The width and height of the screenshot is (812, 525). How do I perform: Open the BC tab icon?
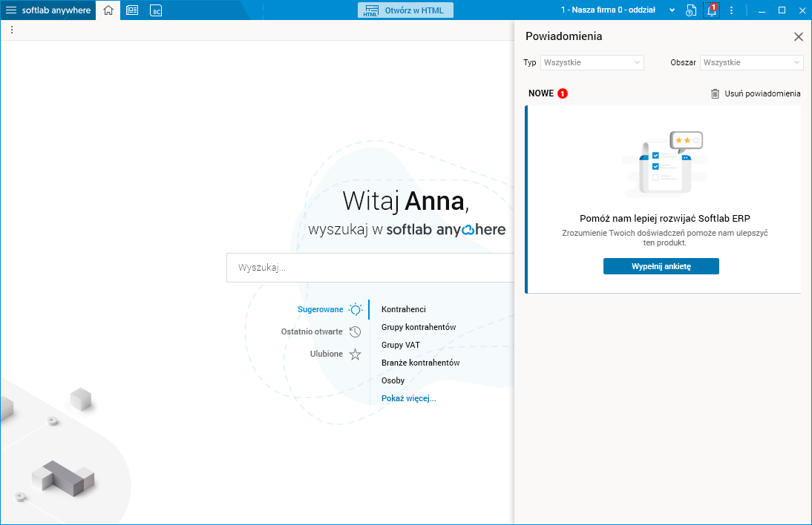[x=156, y=10]
